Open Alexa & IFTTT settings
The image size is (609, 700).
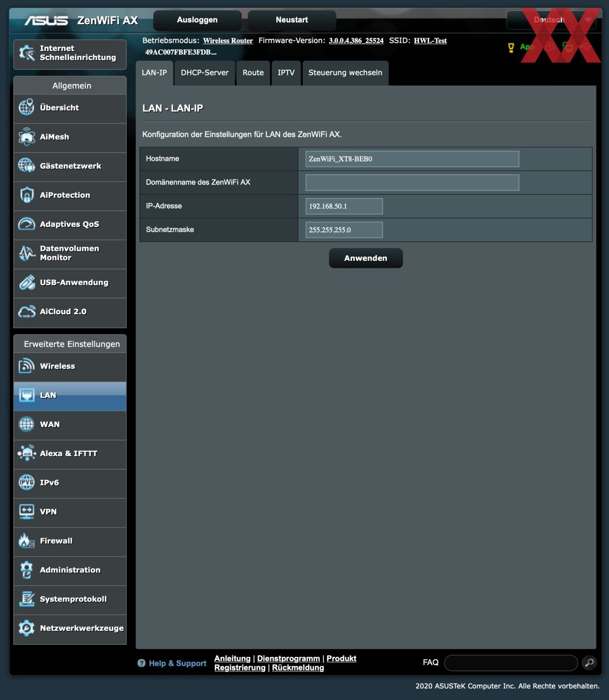[x=70, y=454]
